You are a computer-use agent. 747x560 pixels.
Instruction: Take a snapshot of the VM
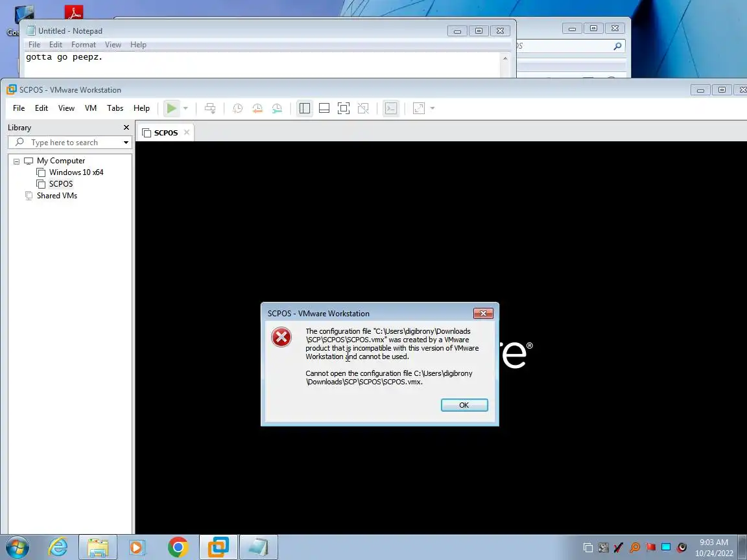237,109
